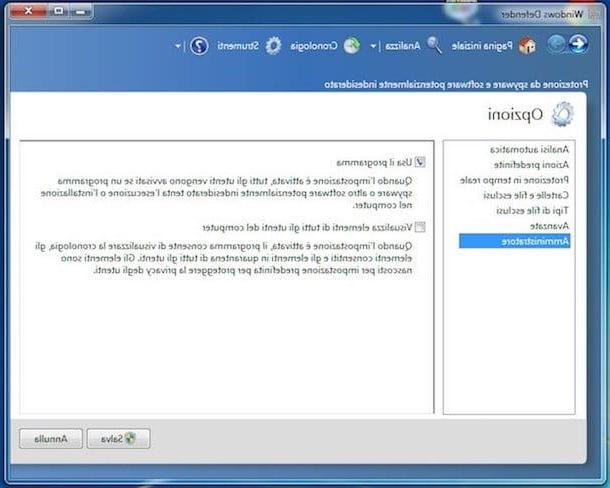Go back with the blue arrow button
Viewport: 610px width, 488px height.
[x=578, y=44]
